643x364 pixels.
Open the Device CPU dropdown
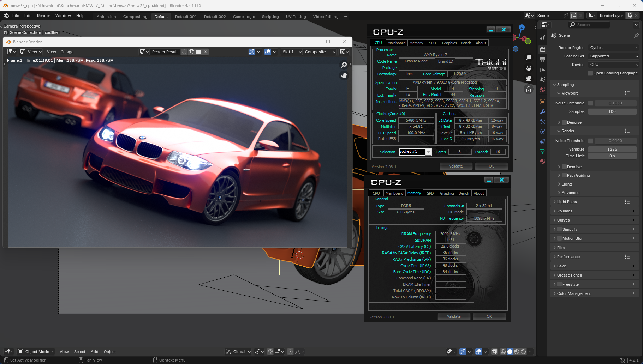tap(614, 65)
